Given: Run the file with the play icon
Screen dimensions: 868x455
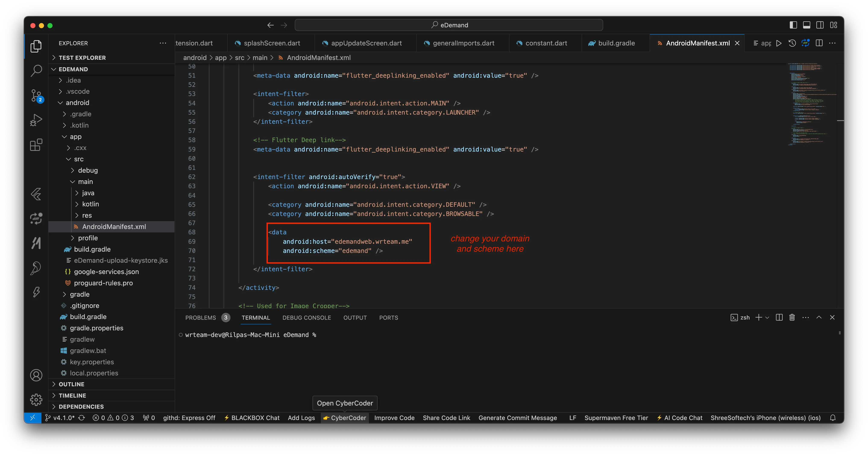Looking at the screenshot, I should coord(779,43).
